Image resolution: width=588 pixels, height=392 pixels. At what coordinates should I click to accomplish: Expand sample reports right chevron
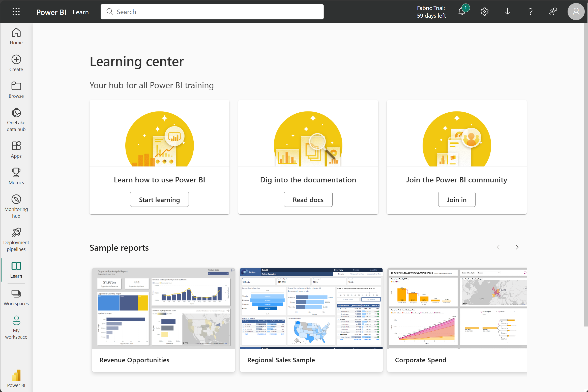coord(517,247)
